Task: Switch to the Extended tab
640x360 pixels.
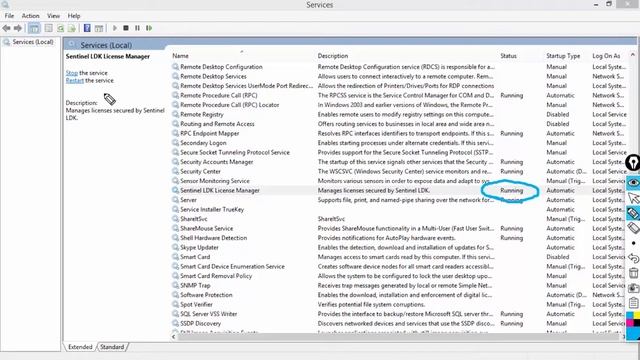Action: [x=80, y=347]
